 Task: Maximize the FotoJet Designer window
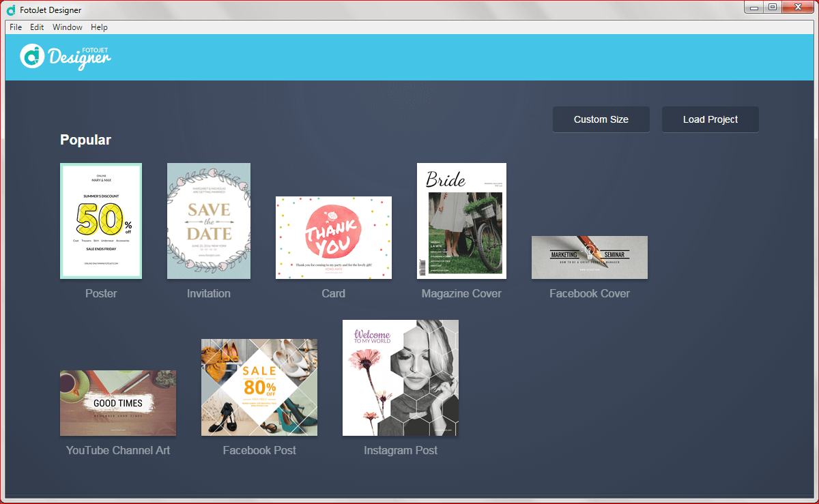click(773, 7)
